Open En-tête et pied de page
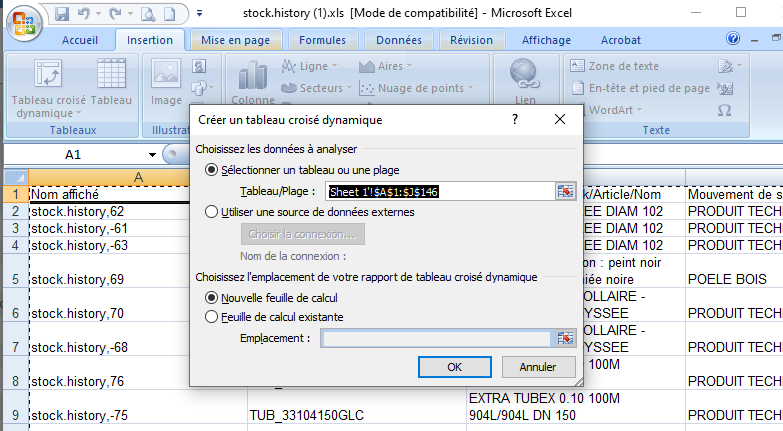The width and height of the screenshot is (783, 431). coord(640,88)
